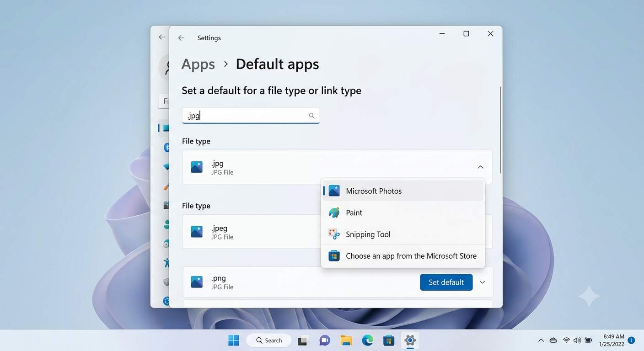Open the OneDrive cloud tray icon
Image resolution: width=644 pixels, height=351 pixels.
coord(553,340)
